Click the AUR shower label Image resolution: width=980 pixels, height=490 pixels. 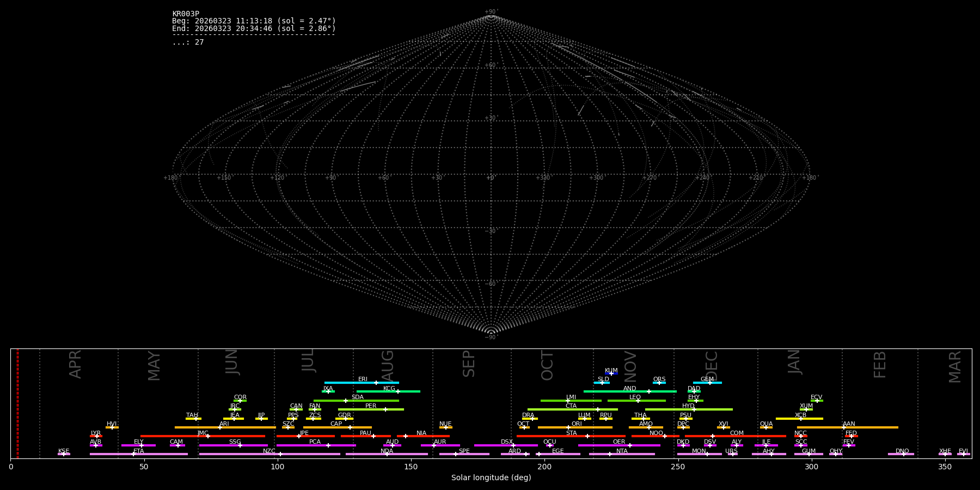(x=440, y=442)
